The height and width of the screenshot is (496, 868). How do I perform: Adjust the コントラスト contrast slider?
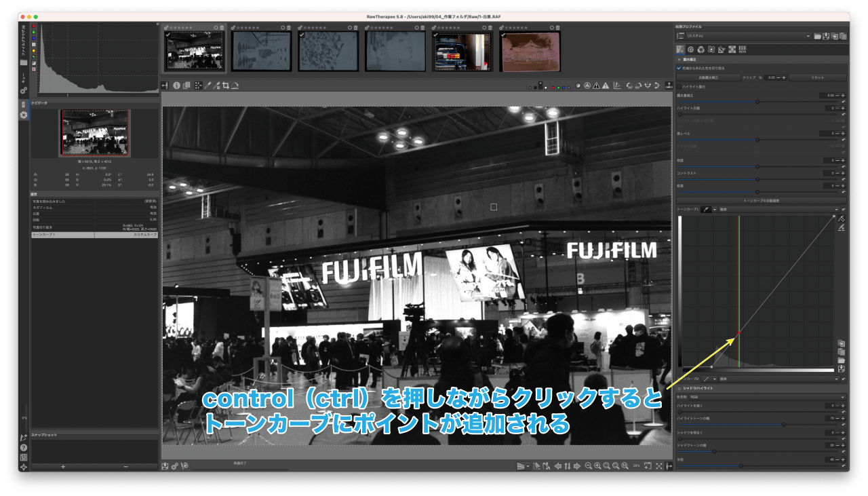tap(757, 179)
